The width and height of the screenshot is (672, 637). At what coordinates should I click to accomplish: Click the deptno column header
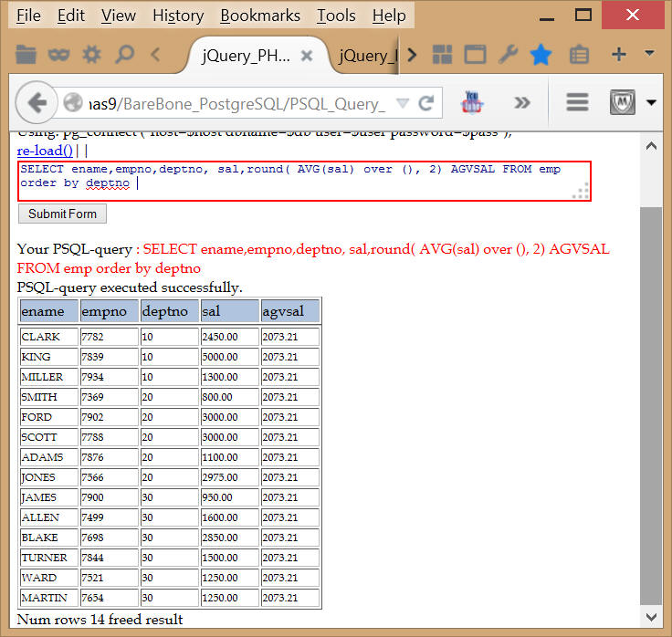pyautogui.click(x=170, y=311)
